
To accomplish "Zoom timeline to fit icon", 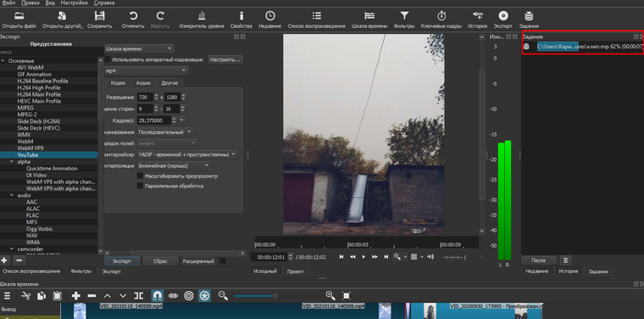I will point(347,295).
